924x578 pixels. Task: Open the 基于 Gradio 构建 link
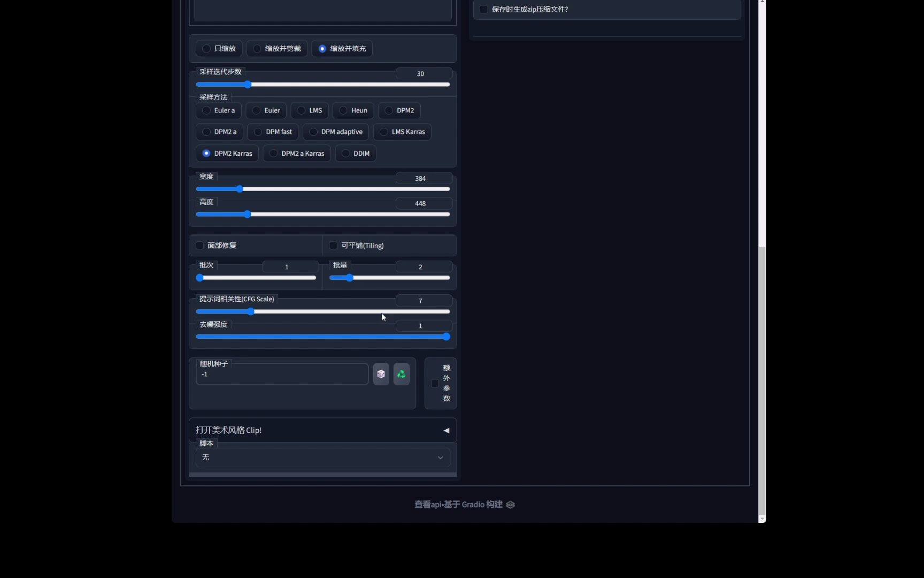click(x=479, y=505)
